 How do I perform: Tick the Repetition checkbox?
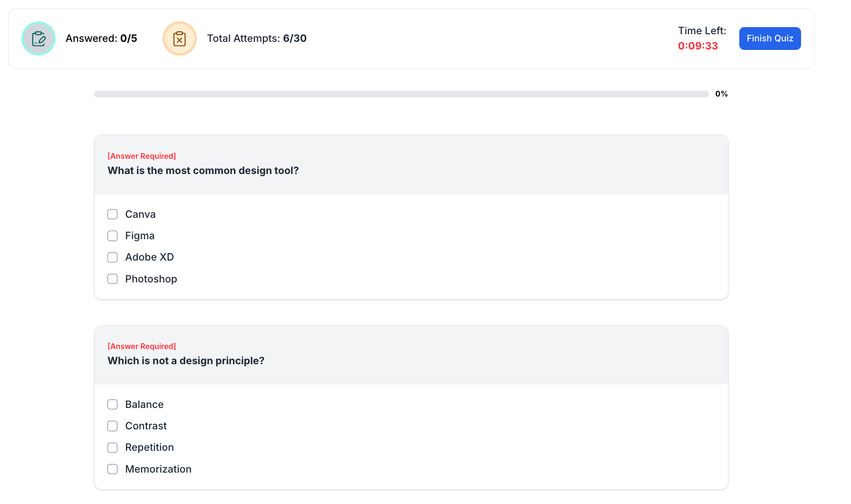pos(113,447)
